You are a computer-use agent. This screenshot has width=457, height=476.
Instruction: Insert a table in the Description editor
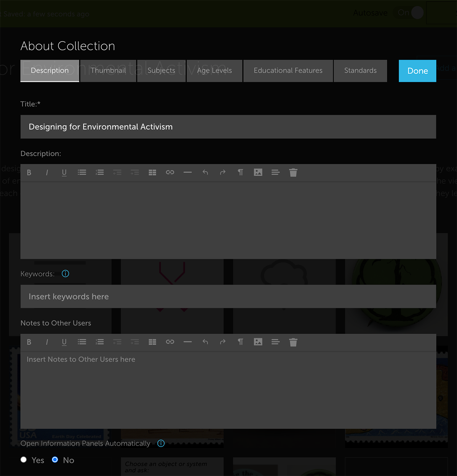[x=152, y=173]
